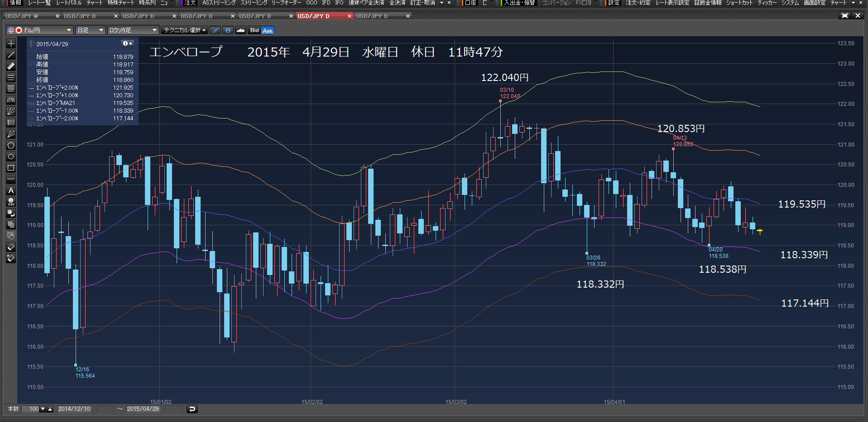The width and height of the screenshot is (868, 422).
Task: Open the 時系列 menu item
Action: [147, 3]
